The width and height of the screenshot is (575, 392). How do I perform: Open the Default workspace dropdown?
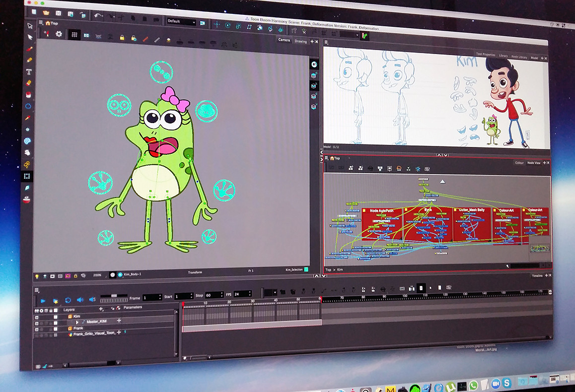(181, 22)
